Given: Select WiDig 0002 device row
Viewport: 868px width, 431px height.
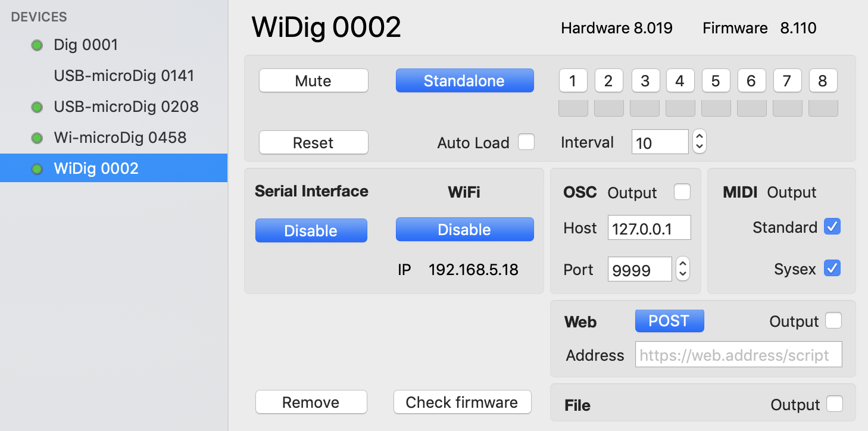Looking at the screenshot, I should pyautogui.click(x=114, y=168).
